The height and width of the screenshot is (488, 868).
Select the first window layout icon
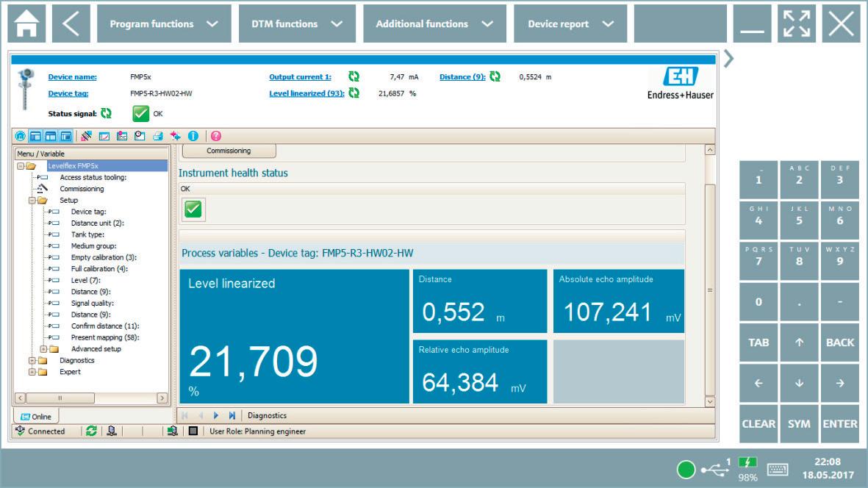[35, 135]
